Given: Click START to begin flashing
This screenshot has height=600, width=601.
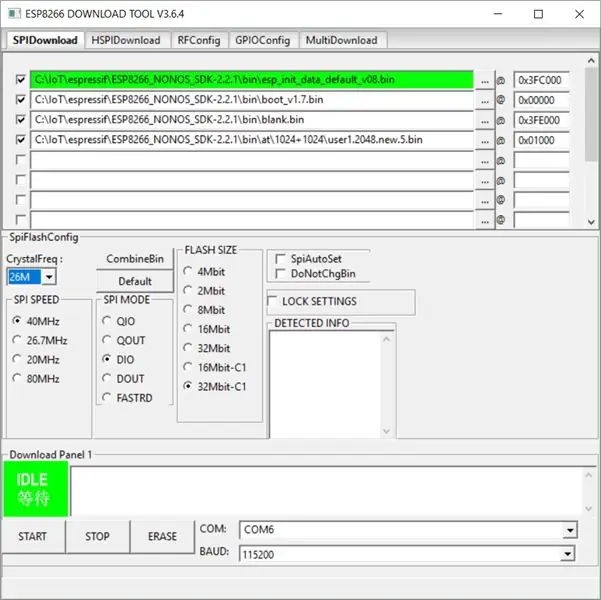Looking at the screenshot, I should click(33, 536).
